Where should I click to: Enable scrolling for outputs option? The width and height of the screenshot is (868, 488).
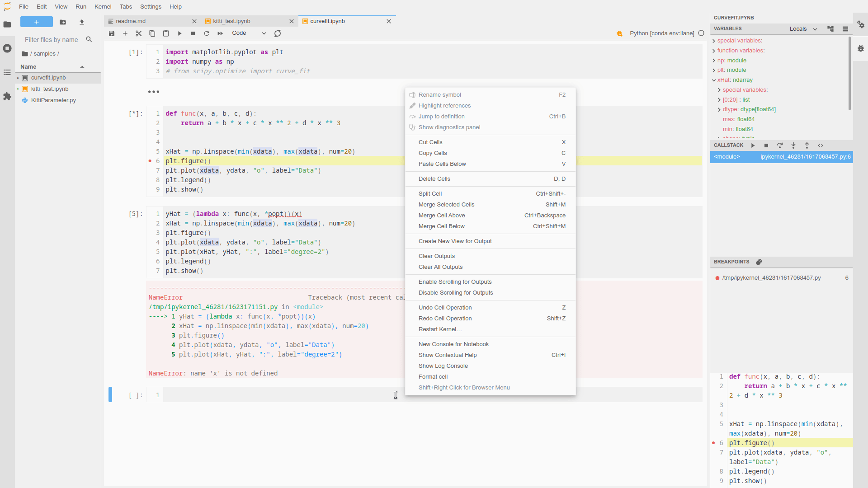tap(455, 281)
